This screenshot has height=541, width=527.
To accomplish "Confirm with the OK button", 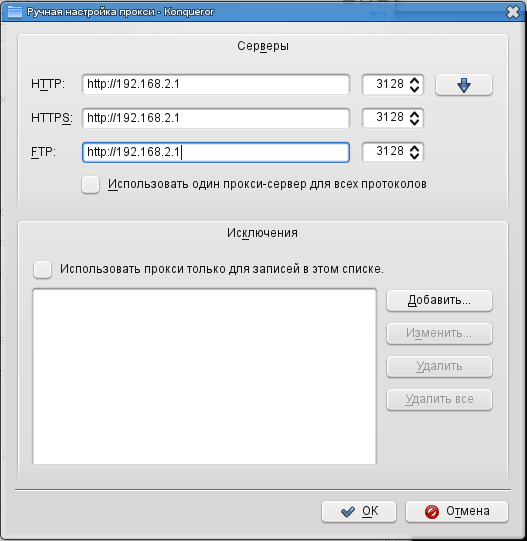I will pos(359,511).
